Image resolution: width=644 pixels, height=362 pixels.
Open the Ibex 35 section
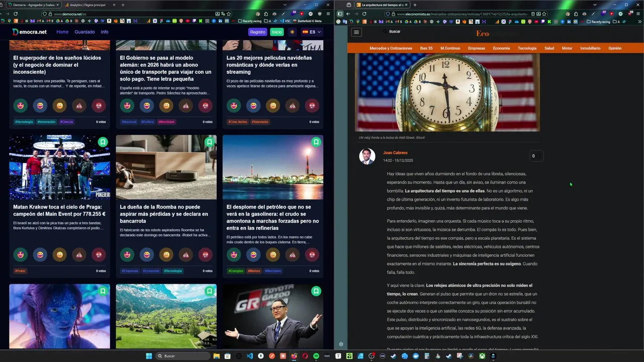426,48
